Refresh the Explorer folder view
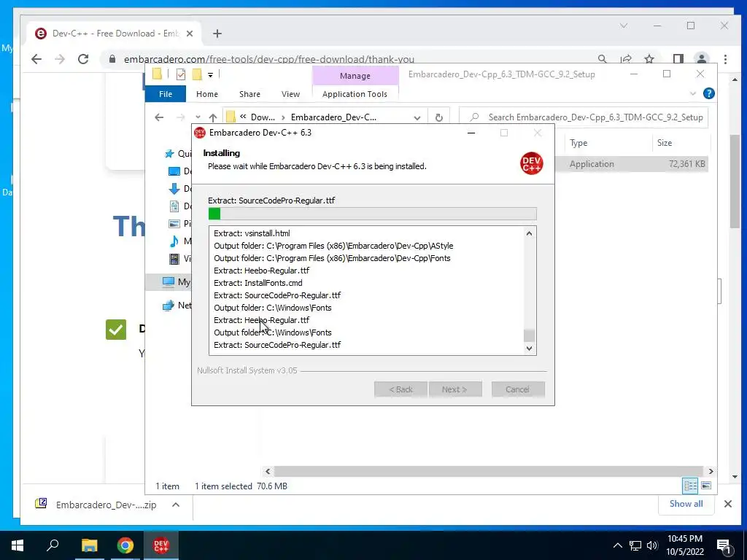 (438, 117)
